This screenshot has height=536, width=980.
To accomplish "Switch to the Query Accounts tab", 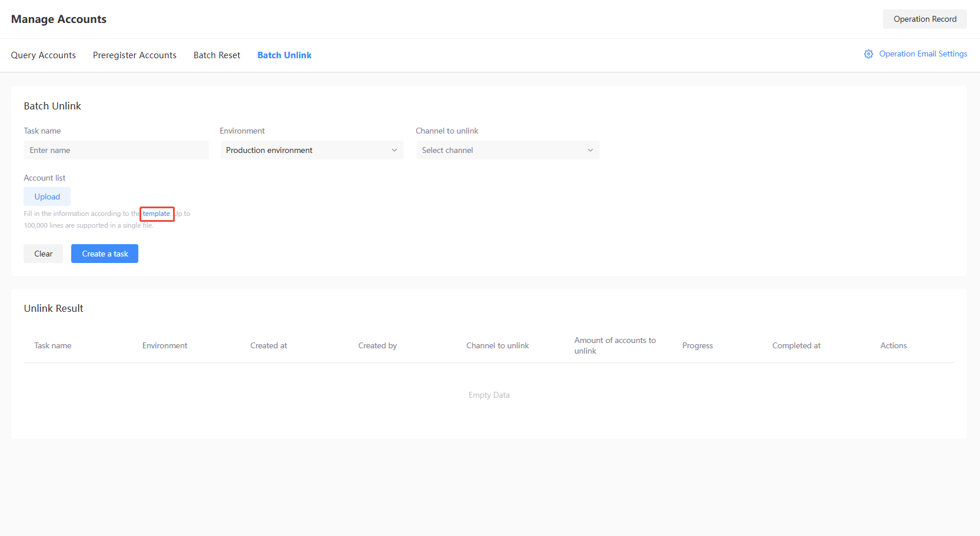I will tap(44, 55).
